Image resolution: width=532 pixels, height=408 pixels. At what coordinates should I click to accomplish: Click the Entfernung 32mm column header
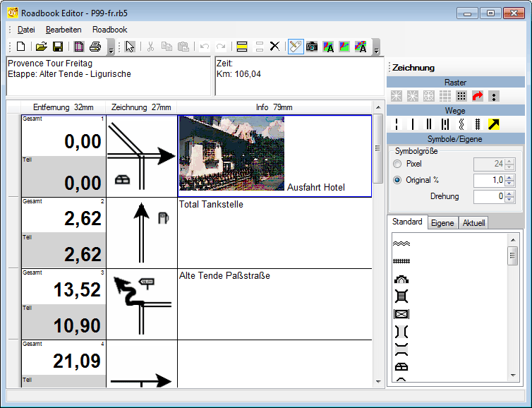[64, 107]
